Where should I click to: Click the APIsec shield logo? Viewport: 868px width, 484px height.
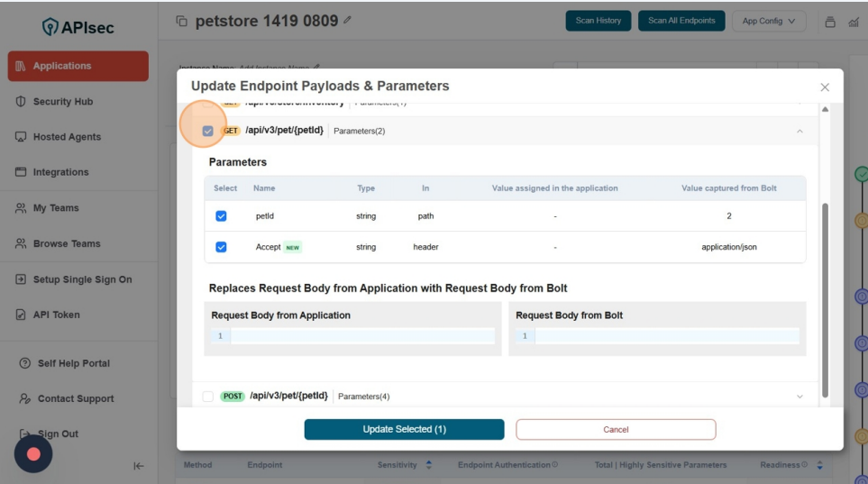tap(50, 26)
